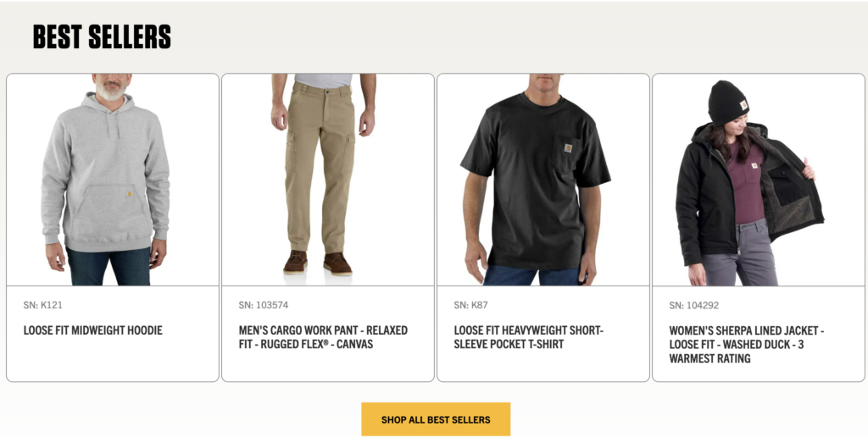
Task: Open the Women's Sherpa Lined Jacket title link
Action: [746, 344]
